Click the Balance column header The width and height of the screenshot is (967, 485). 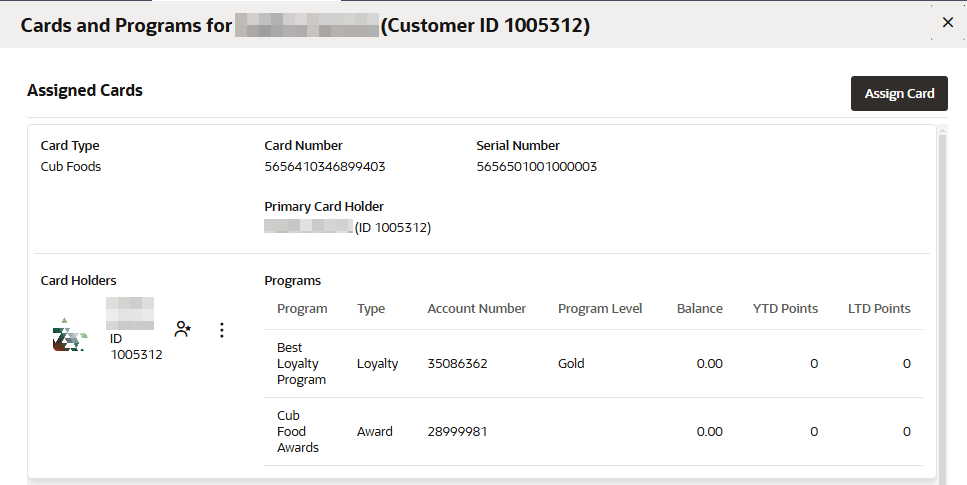click(699, 309)
